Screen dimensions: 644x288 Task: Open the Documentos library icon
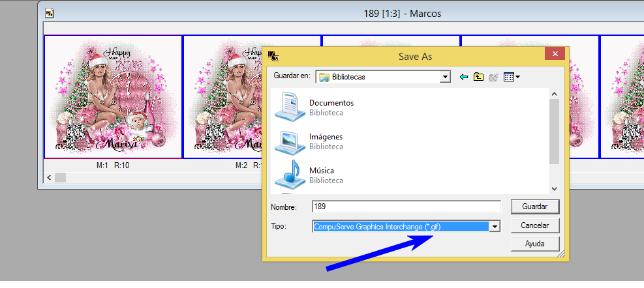click(x=290, y=107)
